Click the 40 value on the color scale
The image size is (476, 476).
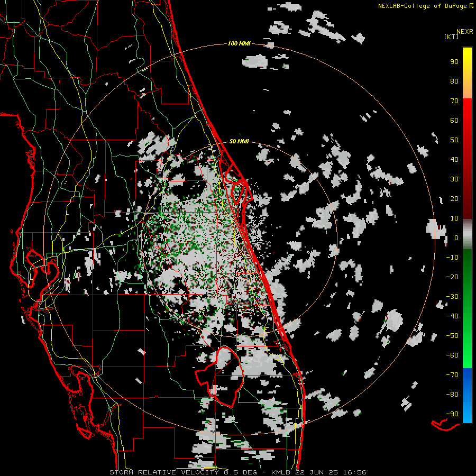(454, 159)
